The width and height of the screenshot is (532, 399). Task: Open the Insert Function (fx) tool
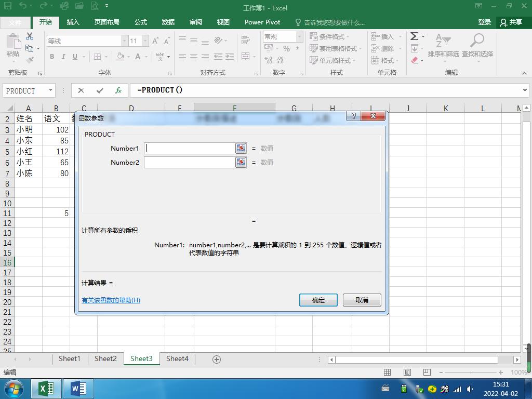(x=118, y=90)
